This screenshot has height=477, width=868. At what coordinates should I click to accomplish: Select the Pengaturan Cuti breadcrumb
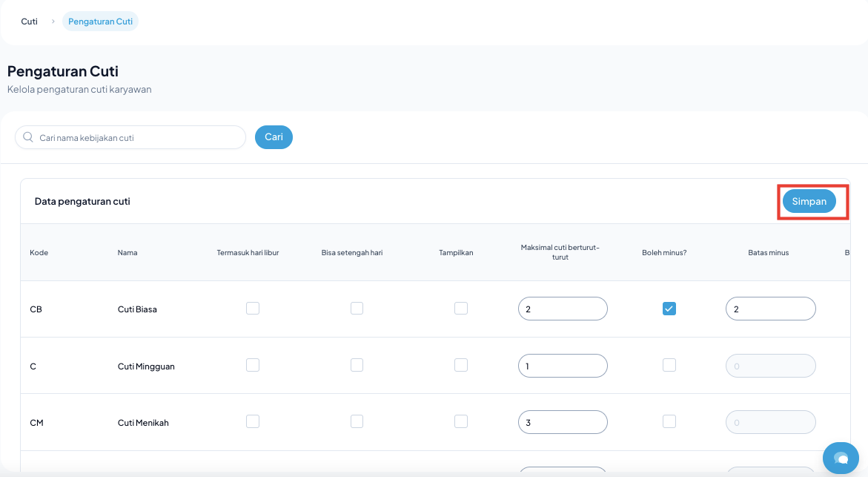pyautogui.click(x=100, y=22)
